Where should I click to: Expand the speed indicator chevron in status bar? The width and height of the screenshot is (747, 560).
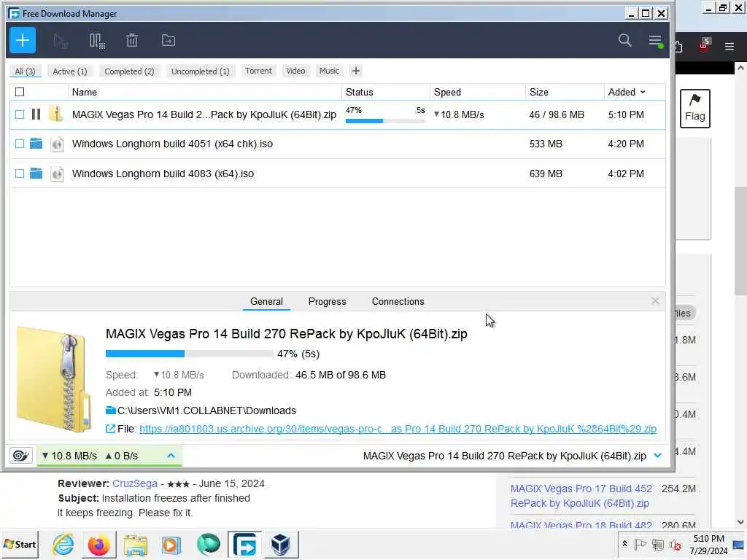pos(171,456)
